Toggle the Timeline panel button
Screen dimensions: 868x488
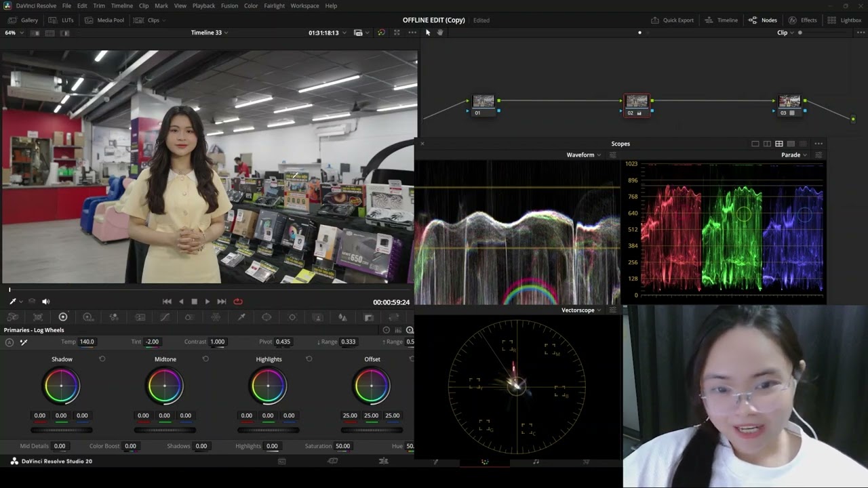click(x=722, y=20)
